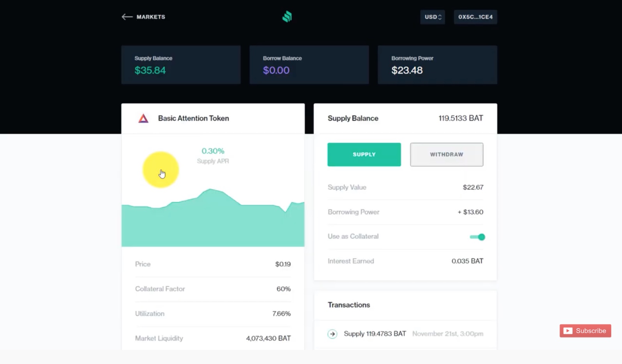Open the 0X5C...1CE4 wallet address button

click(x=475, y=17)
